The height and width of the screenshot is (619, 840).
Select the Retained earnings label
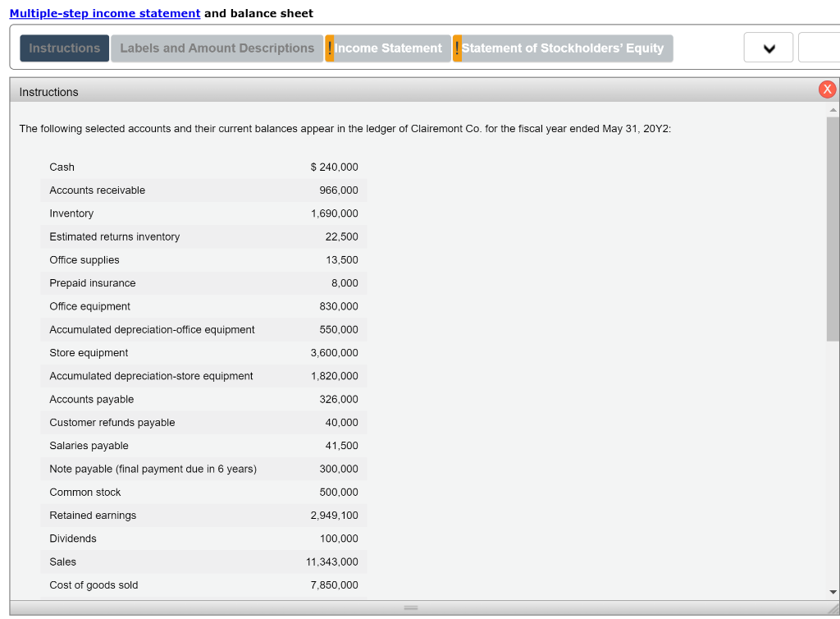pyautogui.click(x=93, y=516)
